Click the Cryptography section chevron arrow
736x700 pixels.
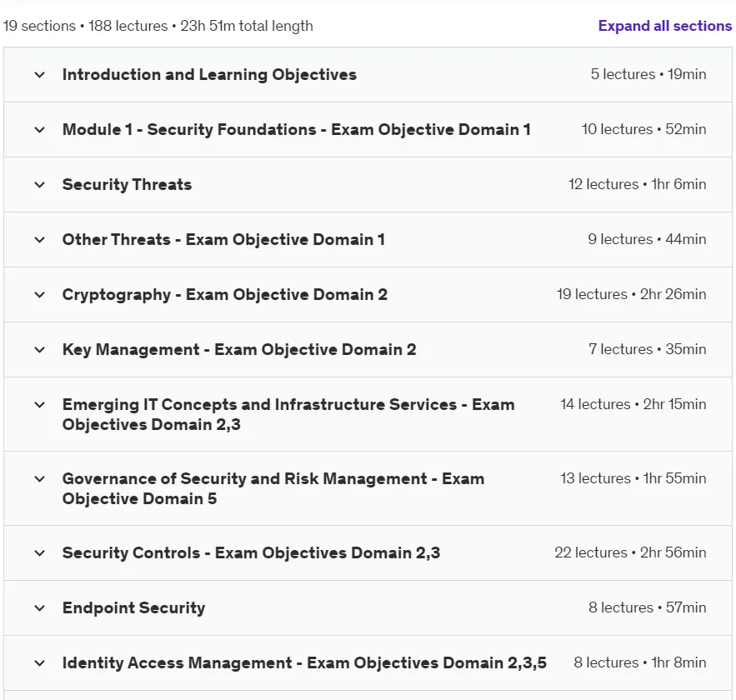40,295
